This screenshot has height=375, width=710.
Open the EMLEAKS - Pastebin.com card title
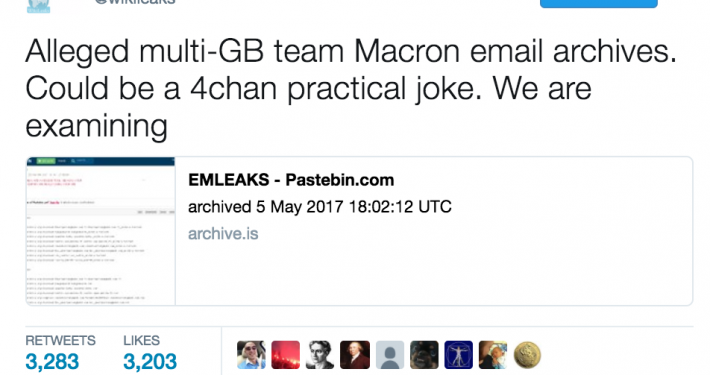(x=291, y=180)
